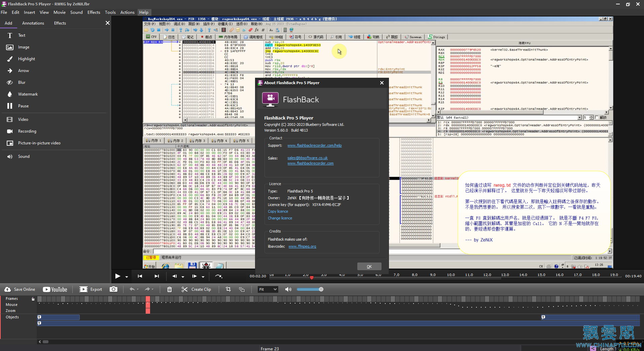Step back one frame
This screenshot has height=351, width=644.
coord(174,276)
